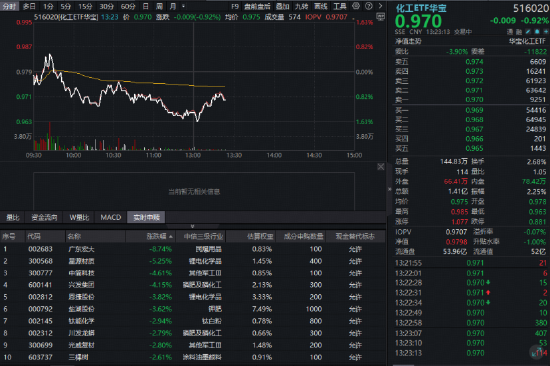This screenshot has width=550, height=366.
Task: Open chart settings gear icon
Action: 356,6
